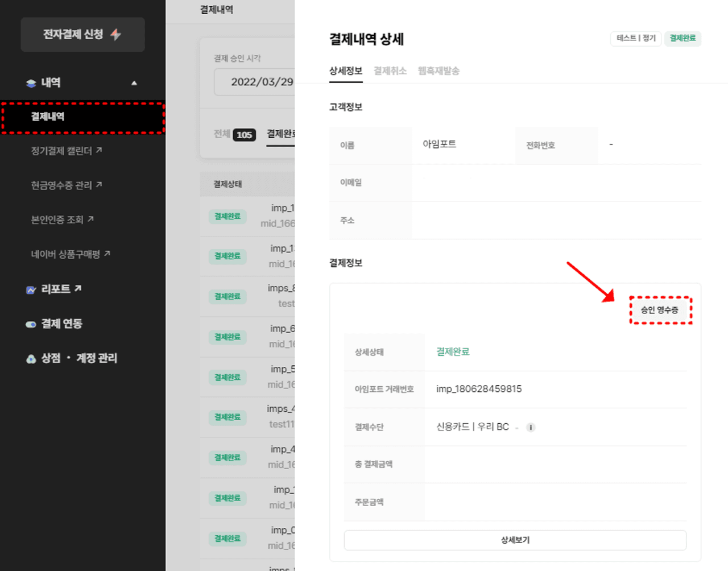Click external link arrow next to 현금영수증 관리

[99, 184]
